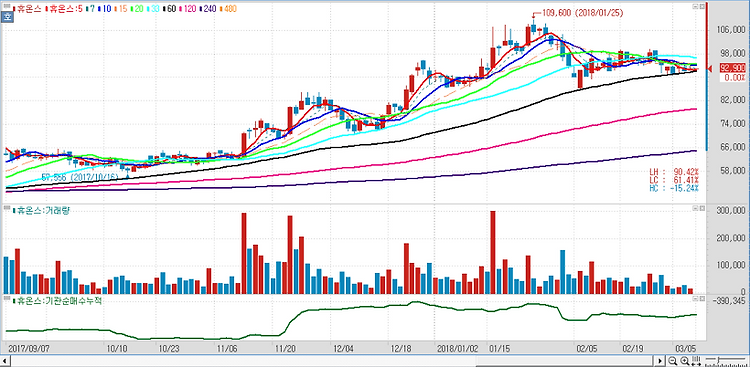Viewport: 750px width, 367px height.
Task: Click the 57,556 (2017/10/16) low price annotation
Action: [80, 177]
